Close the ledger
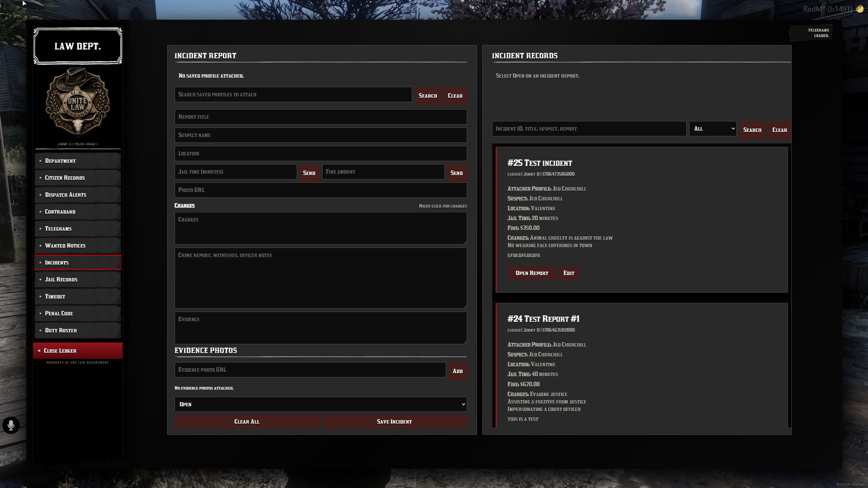This screenshot has height=488, width=868. 78,351
